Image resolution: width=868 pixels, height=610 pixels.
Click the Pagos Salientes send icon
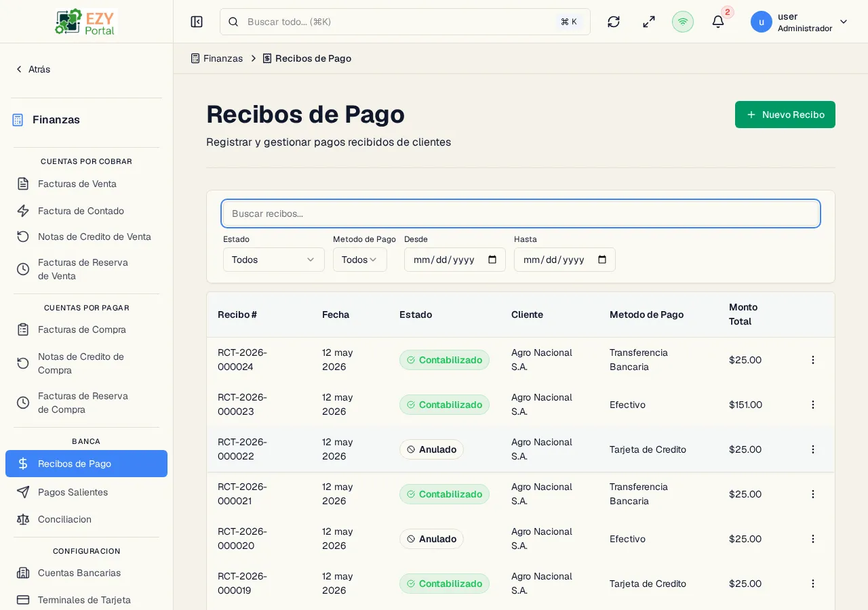point(23,492)
